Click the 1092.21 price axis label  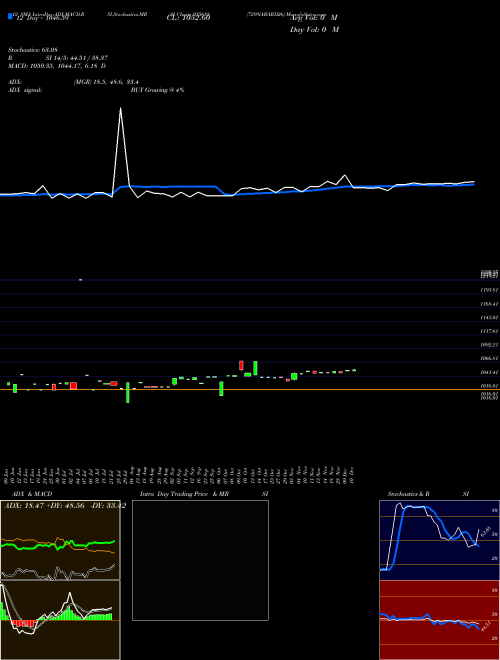489,345
